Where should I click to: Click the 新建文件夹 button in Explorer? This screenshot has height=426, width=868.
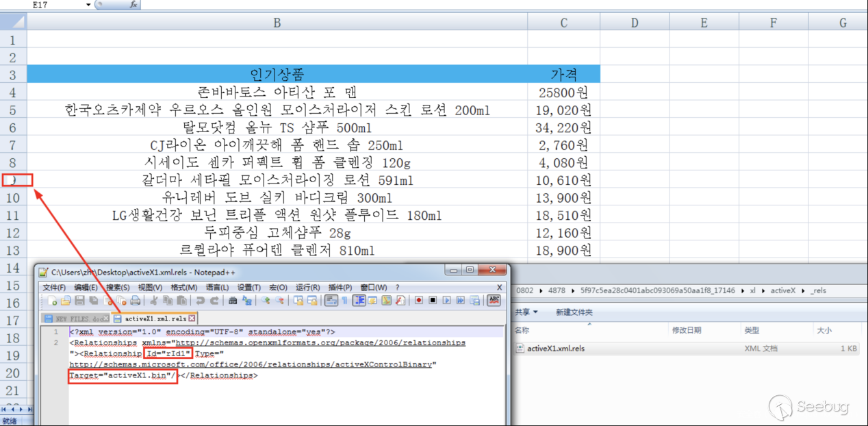click(x=574, y=312)
